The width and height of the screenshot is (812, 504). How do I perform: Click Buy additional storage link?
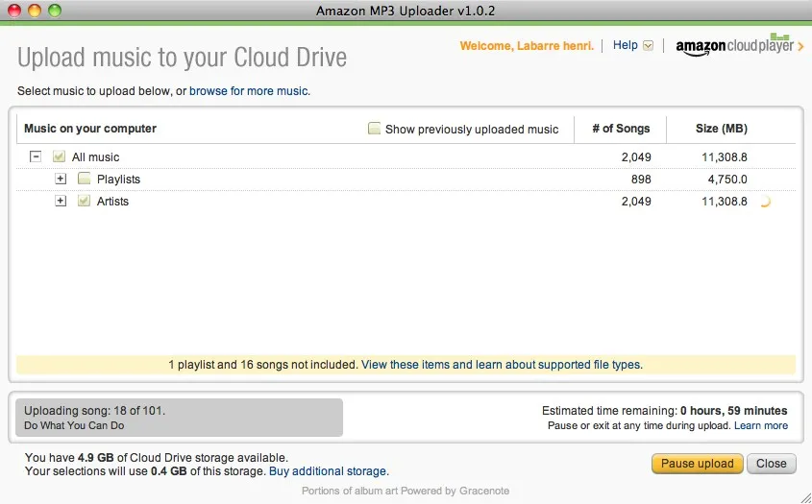[x=329, y=471]
